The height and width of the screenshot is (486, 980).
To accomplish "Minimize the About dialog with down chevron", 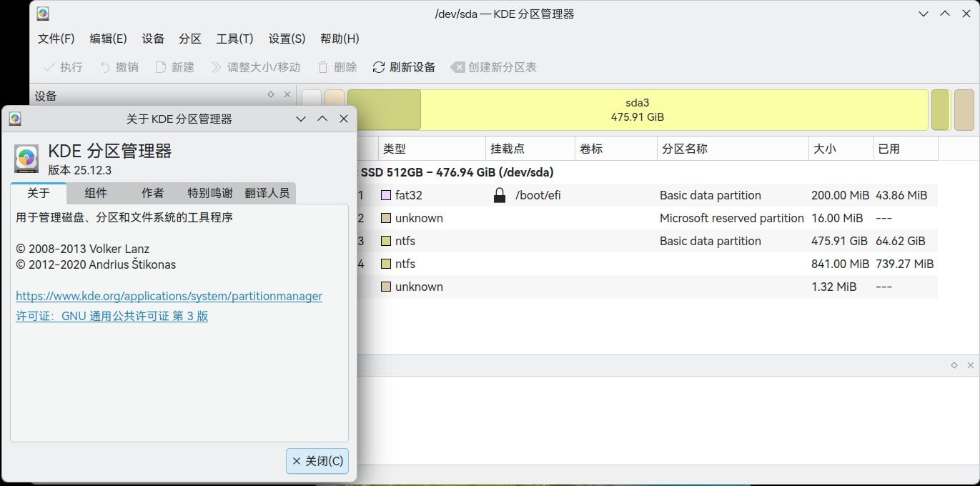I will coord(301,119).
